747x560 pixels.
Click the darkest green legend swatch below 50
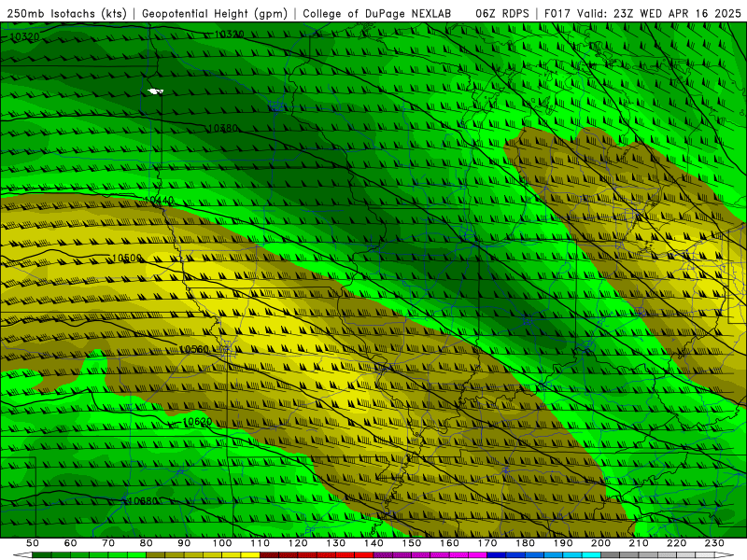(x=42, y=555)
